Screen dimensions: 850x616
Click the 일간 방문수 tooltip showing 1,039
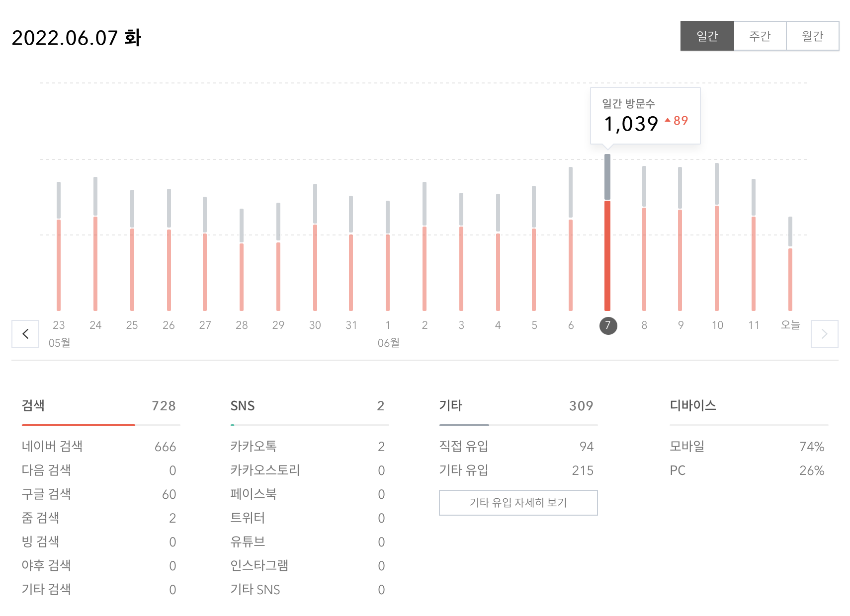pyautogui.click(x=645, y=114)
